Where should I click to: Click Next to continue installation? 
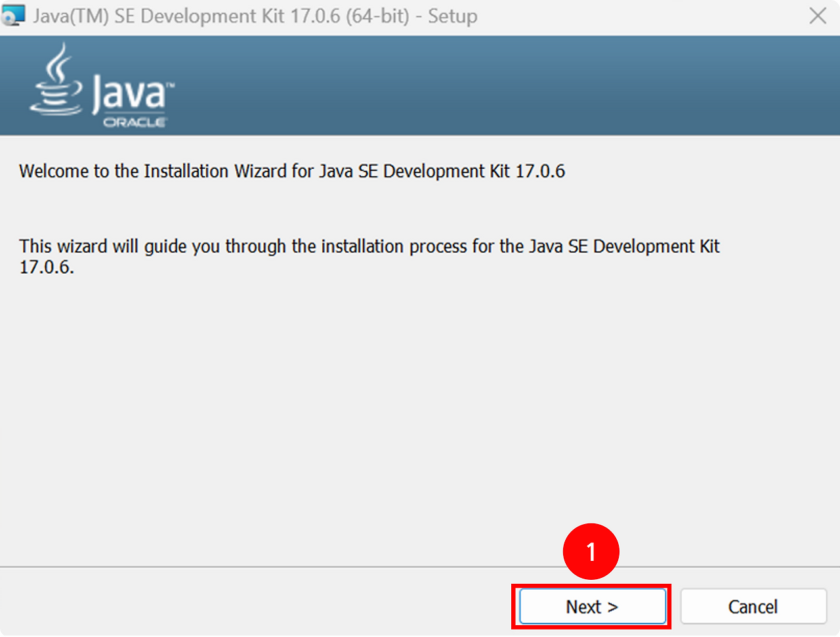(x=591, y=607)
